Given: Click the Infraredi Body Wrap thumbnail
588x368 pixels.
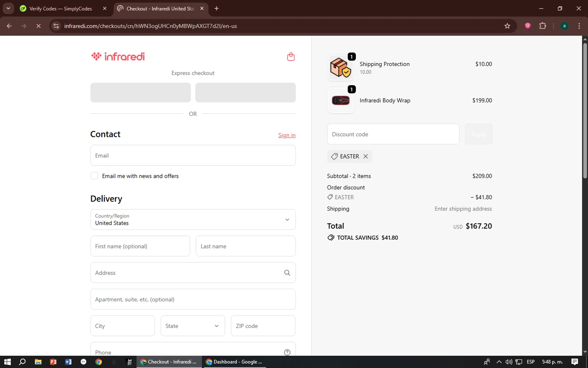Looking at the screenshot, I should pos(340,100).
